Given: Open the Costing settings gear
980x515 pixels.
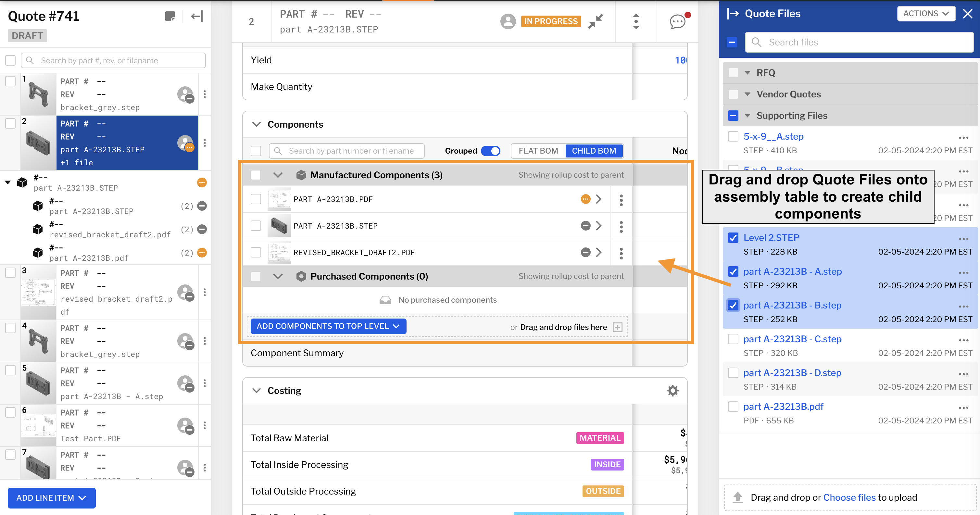Looking at the screenshot, I should point(672,391).
